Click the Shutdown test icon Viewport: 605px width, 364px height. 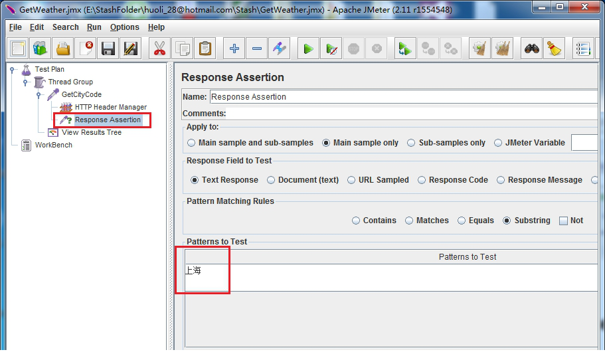click(377, 48)
